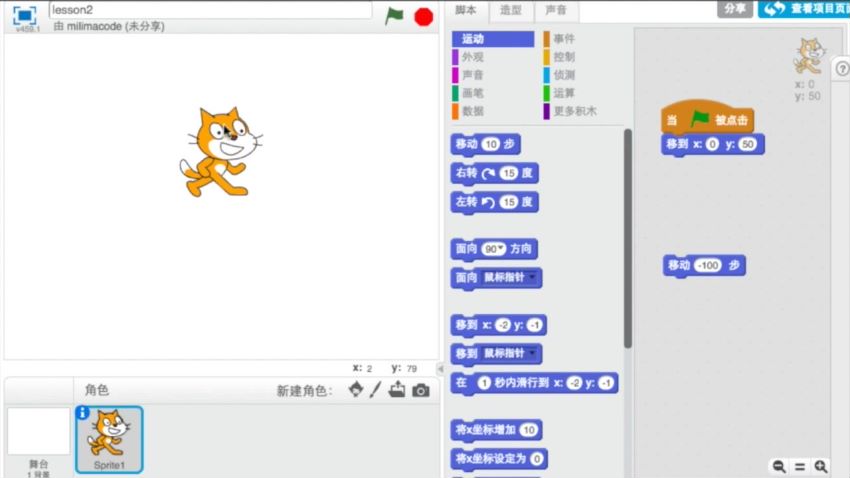Open Sprite1 info button

coord(82,413)
